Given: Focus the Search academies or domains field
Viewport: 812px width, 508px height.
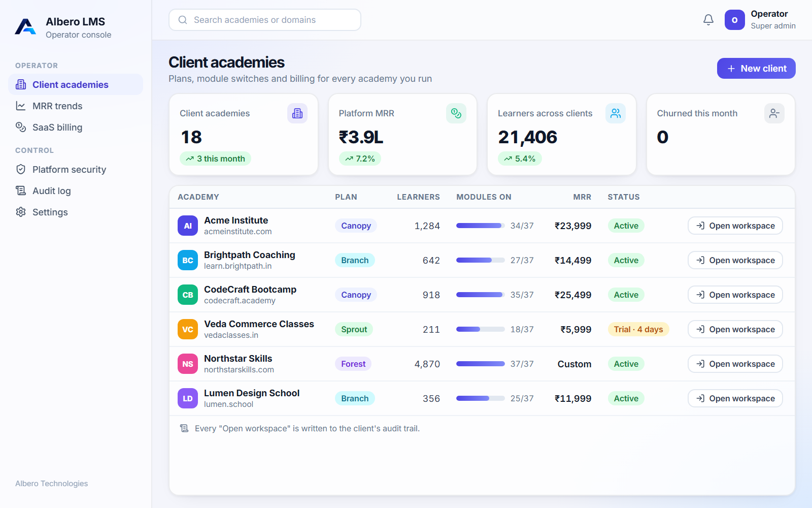Looking at the screenshot, I should click(x=265, y=20).
